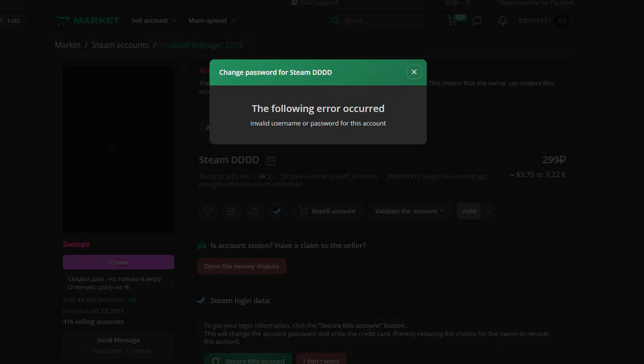This screenshot has height=364, width=644.
Task: Click the Invalid username or password error text
Action: [x=318, y=123]
